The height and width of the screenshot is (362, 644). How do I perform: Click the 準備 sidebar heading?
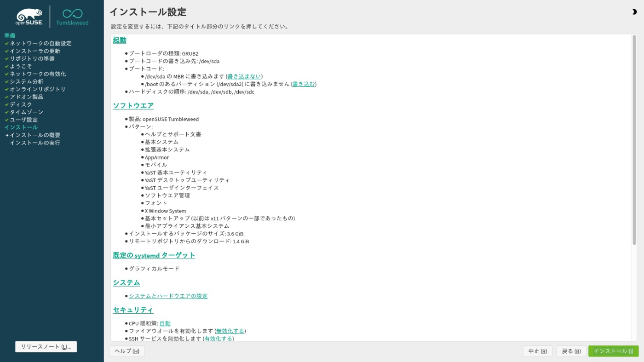[x=10, y=35]
